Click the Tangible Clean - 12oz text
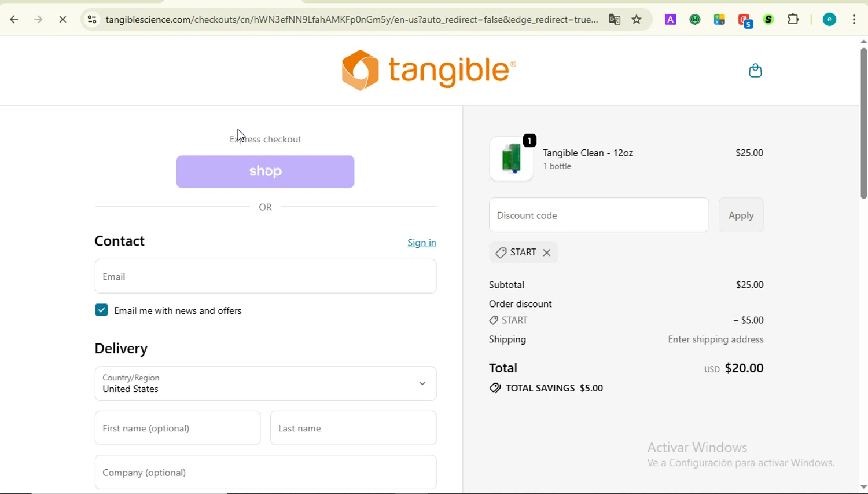 pos(588,153)
